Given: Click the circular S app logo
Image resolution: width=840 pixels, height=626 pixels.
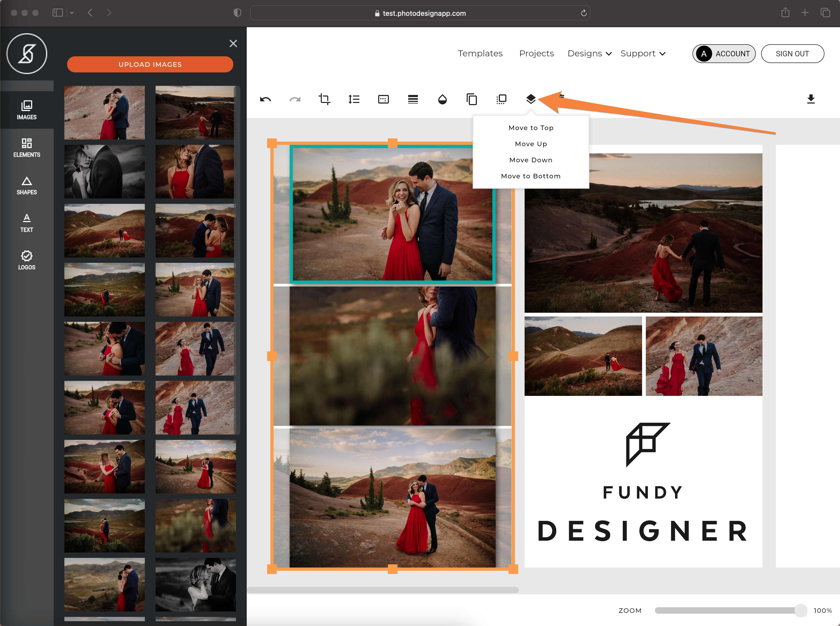Looking at the screenshot, I should click(x=27, y=53).
